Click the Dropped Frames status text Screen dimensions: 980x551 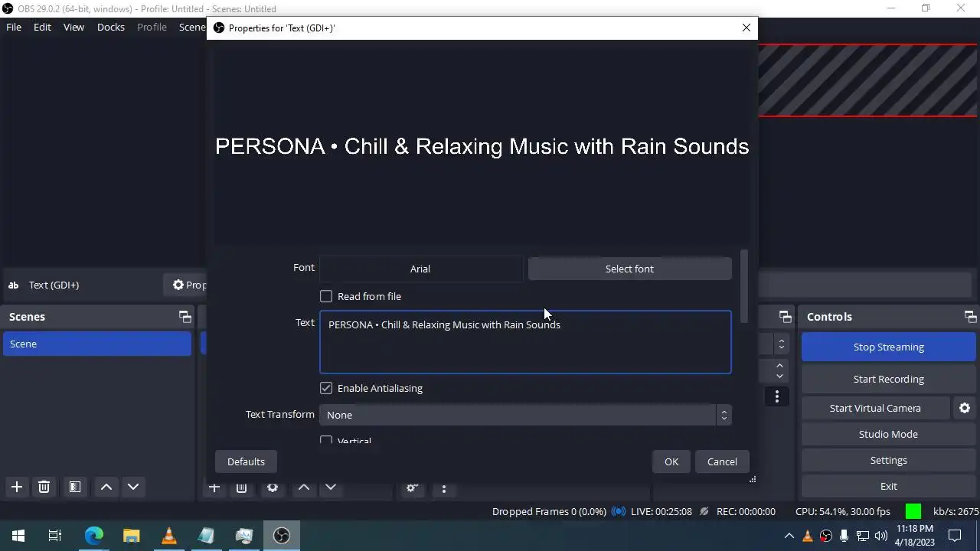[549, 511]
